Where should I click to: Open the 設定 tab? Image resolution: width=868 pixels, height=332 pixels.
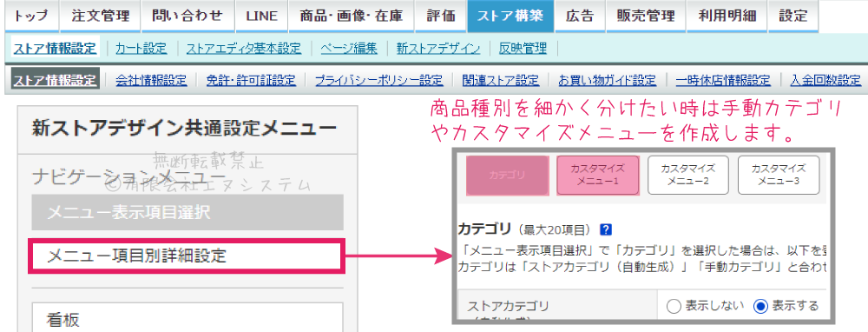click(x=793, y=16)
